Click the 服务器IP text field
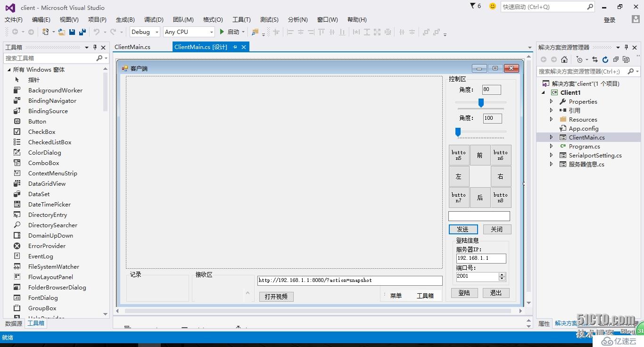The height and width of the screenshot is (347, 644). [x=481, y=258]
